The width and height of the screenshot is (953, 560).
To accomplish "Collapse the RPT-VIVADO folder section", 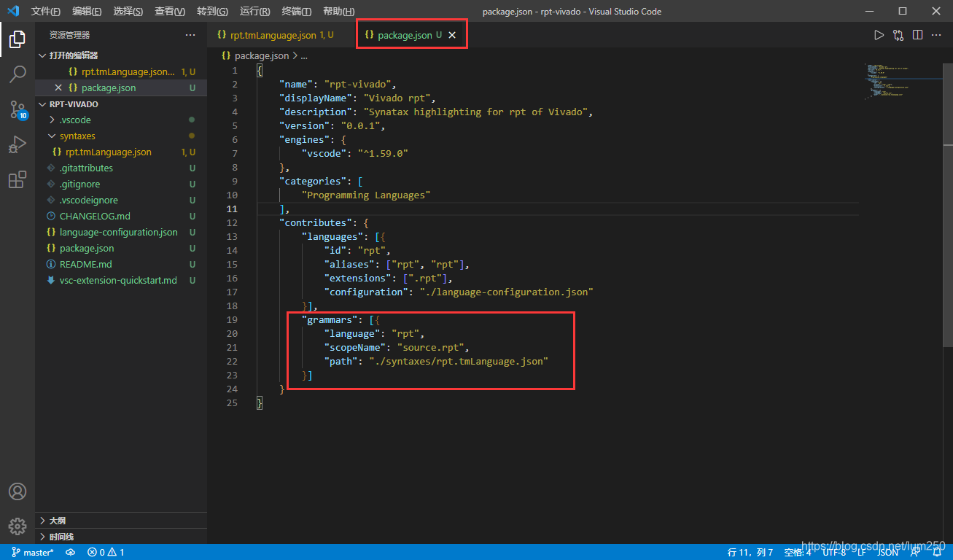I will coord(42,104).
